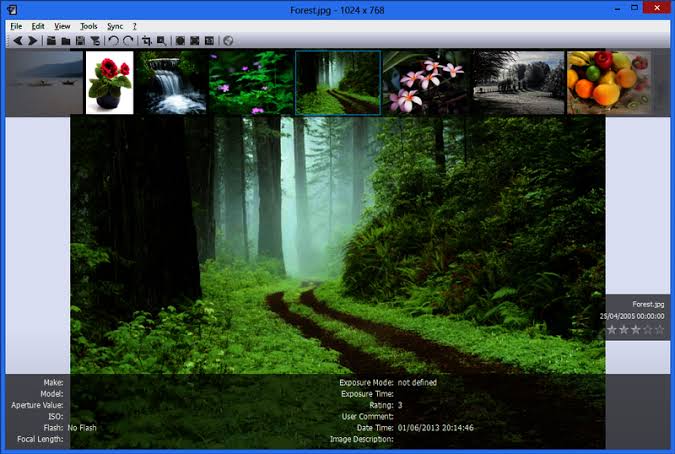
Task: Open the Tools menu
Action: [89, 25]
